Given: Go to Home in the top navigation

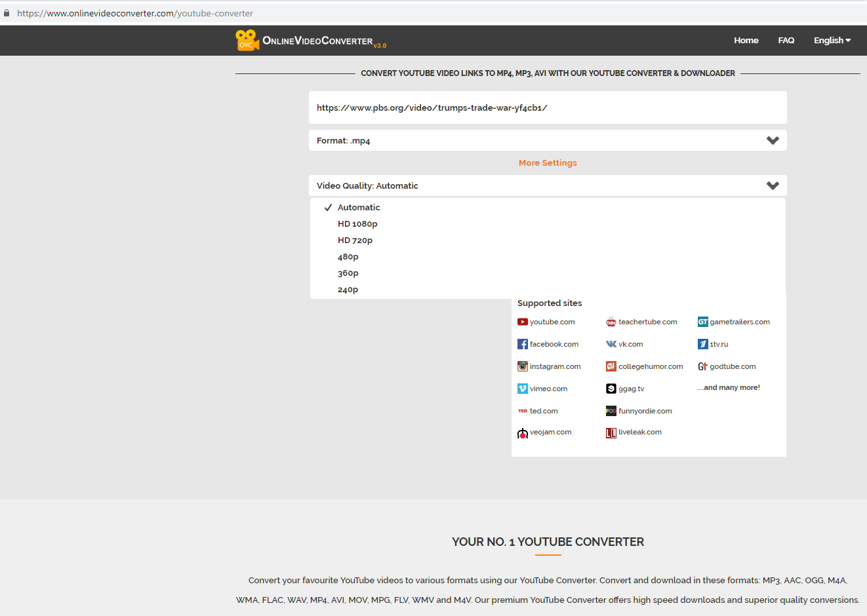Looking at the screenshot, I should pos(746,40).
